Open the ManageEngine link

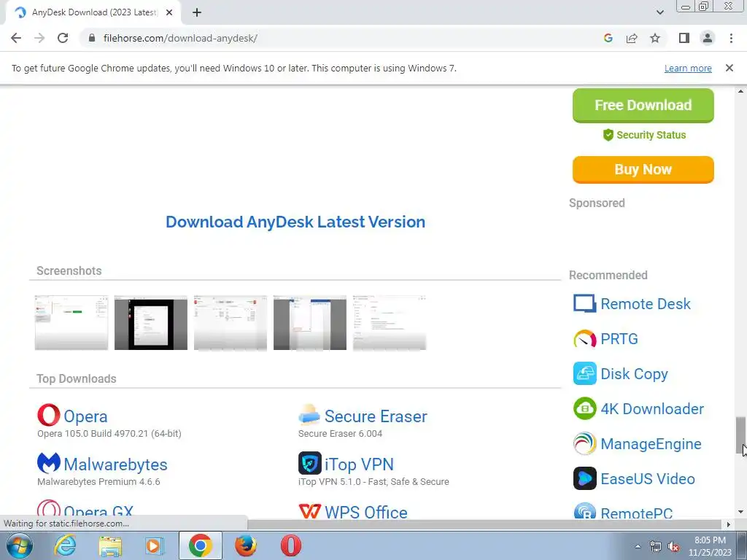pyautogui.click(x=651, y=444)
